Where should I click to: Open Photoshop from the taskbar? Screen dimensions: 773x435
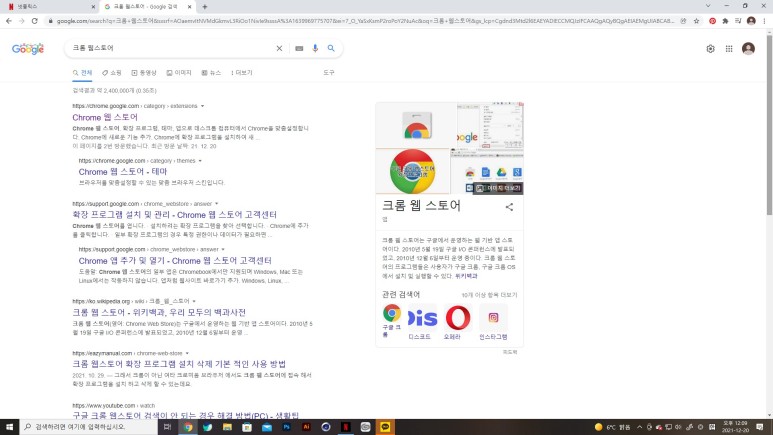(286, 427)
